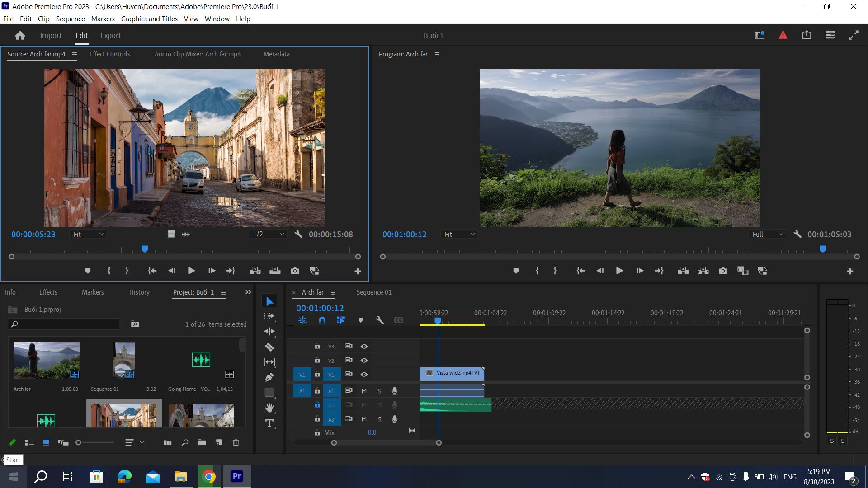
Task: Mute audio track A1
Action: [x=364, y=391]
